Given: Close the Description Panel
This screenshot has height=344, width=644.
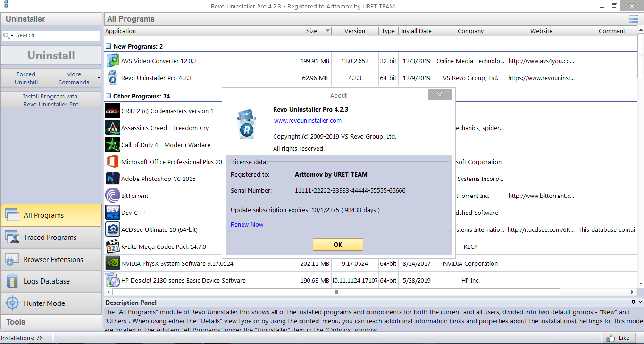Looking at the screenshot, I should tap(640, 302).
